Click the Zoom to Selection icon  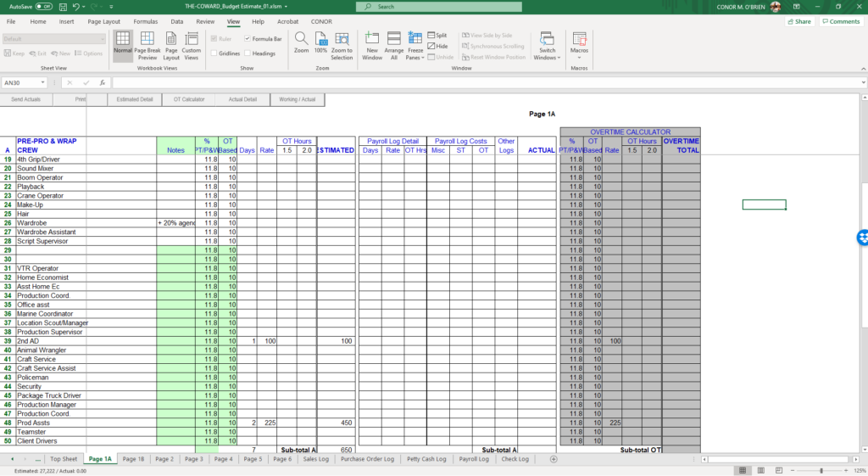pyautogui.click(x=342, y=46)
